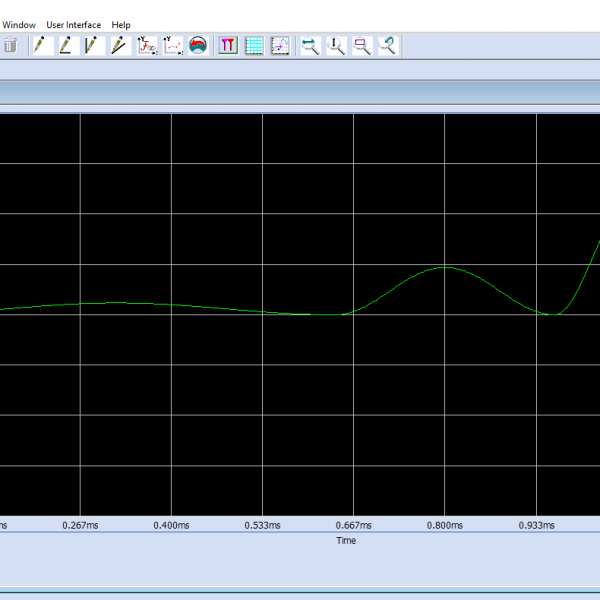
Task: Click the last magnifier zoom icon
Action: (388, 45)
